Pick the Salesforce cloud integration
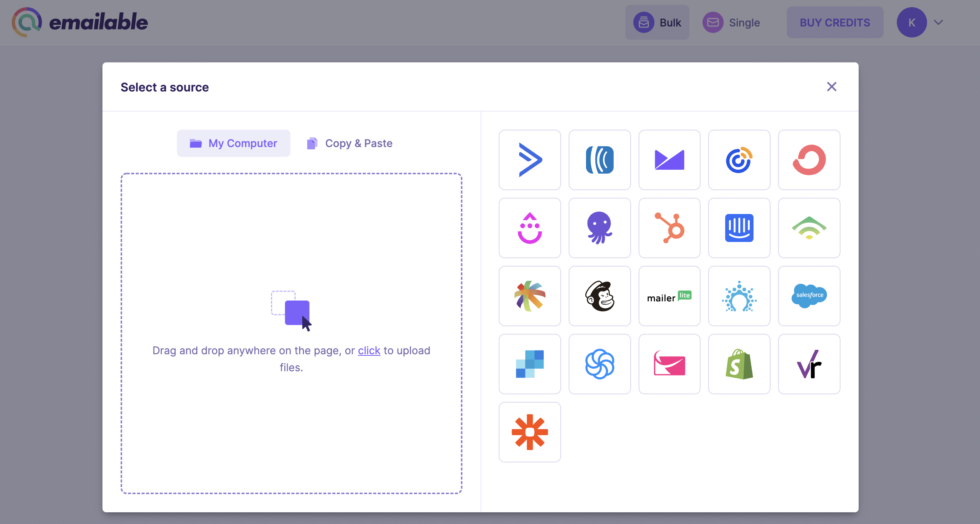 click(809, 296)
